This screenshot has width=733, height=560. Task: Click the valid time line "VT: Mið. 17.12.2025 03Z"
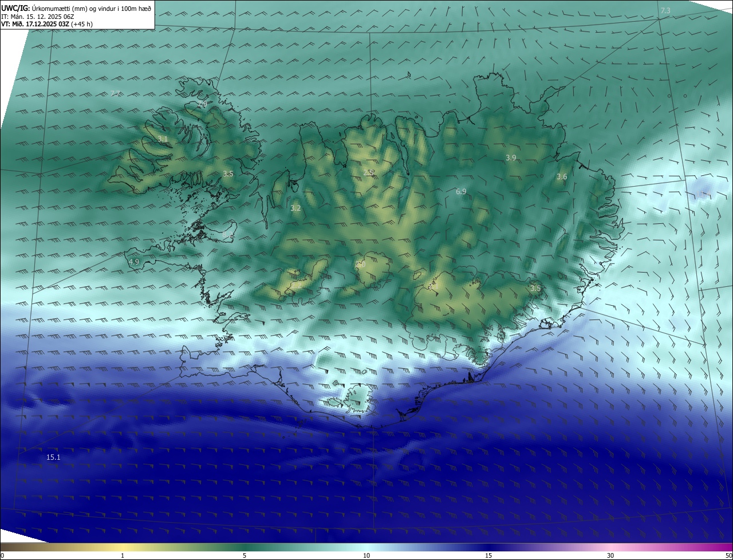(34, 24)
